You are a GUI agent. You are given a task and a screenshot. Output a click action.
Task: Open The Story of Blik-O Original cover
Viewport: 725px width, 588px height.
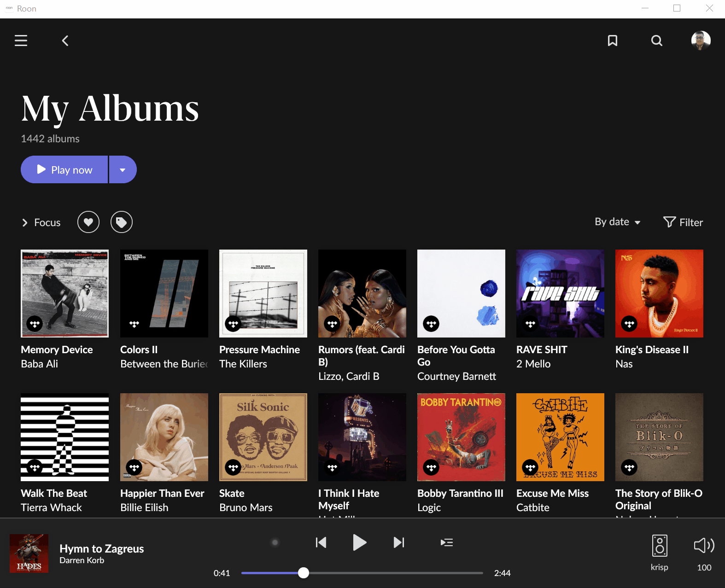[x=659, y=437]
